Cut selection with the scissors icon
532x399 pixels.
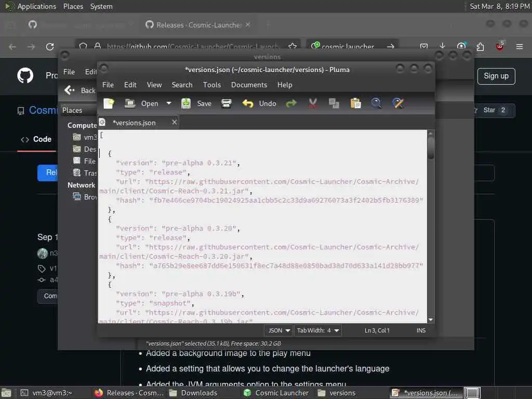coord(313,103)
